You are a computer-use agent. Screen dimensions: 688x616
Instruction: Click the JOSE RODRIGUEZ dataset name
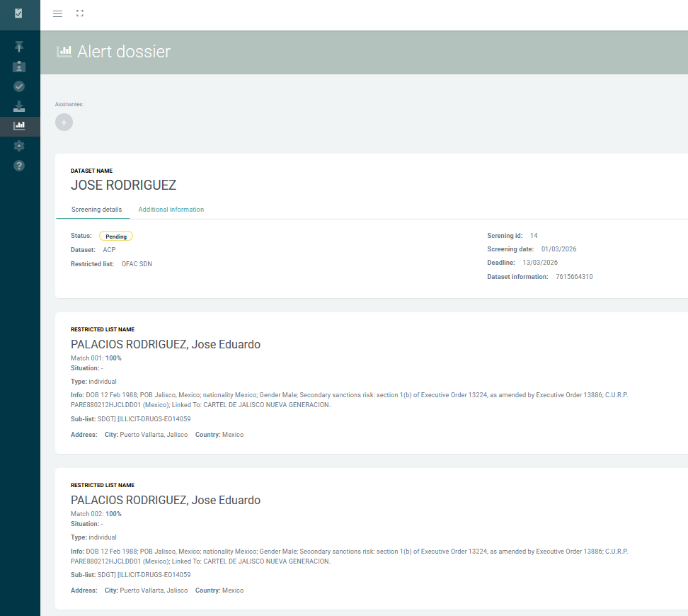tap(123, 186)
